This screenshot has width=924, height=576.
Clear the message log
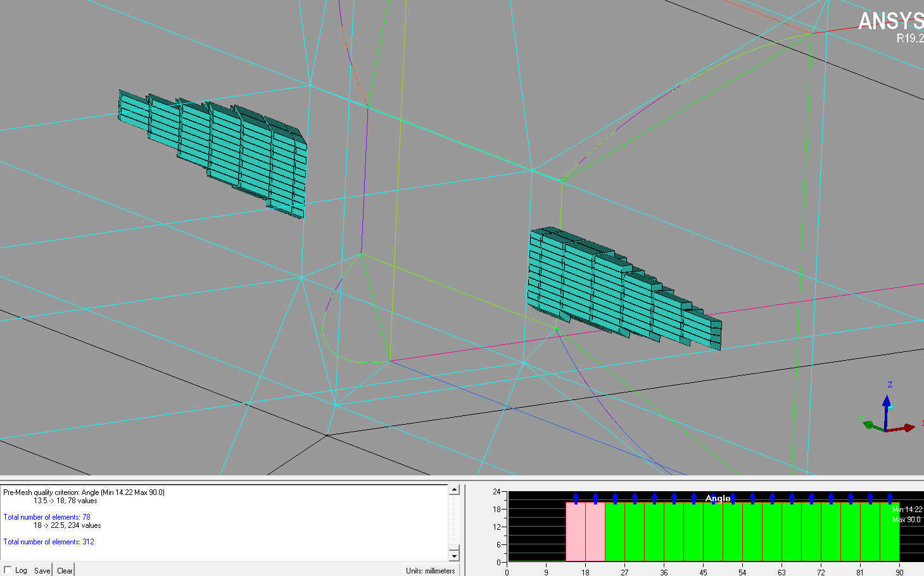tap(65, 570)
